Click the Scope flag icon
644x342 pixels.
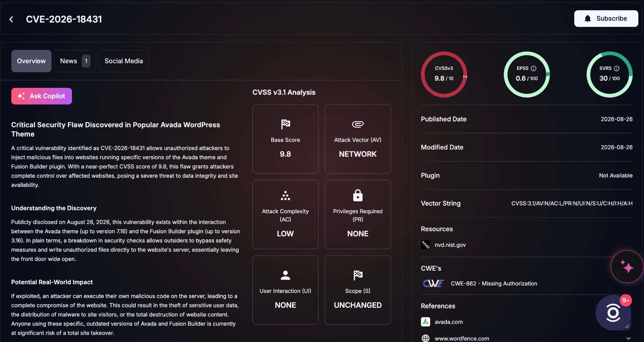358,275
